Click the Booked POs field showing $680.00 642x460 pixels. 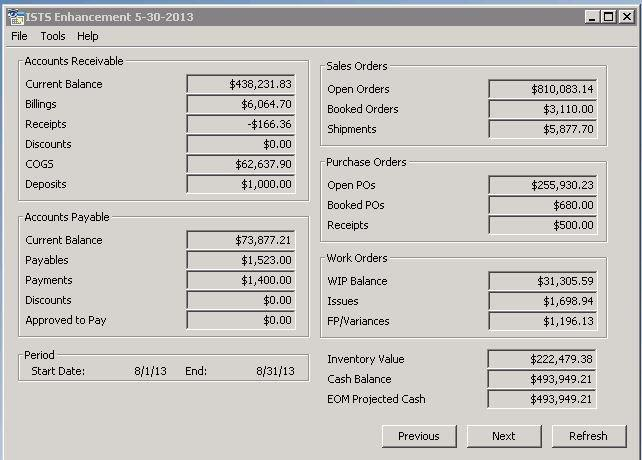(x=543, y=205)
